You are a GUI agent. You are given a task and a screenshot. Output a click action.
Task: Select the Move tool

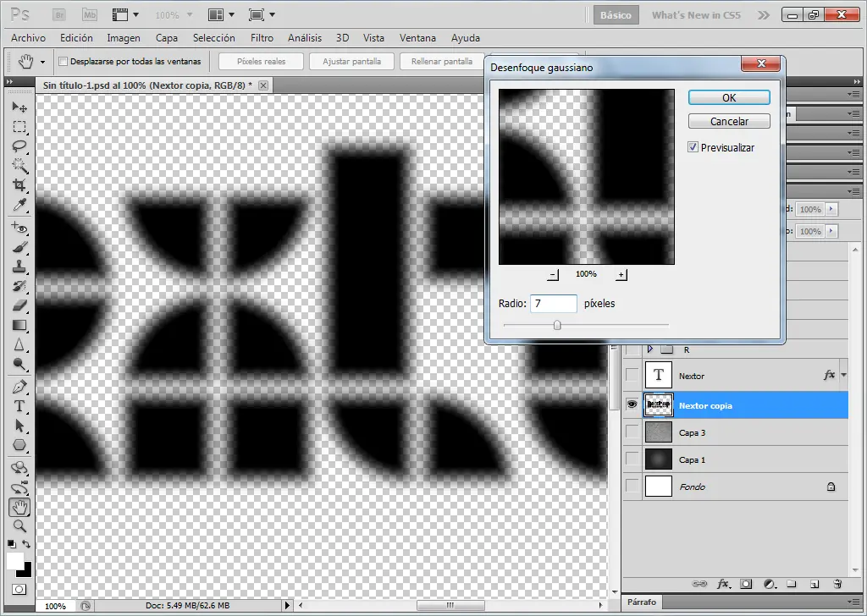click(19, 107)
